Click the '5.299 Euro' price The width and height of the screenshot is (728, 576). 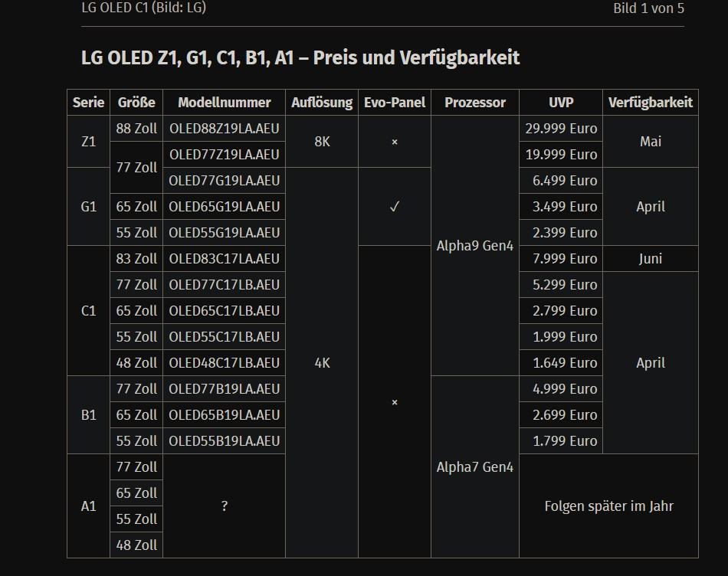561,284
